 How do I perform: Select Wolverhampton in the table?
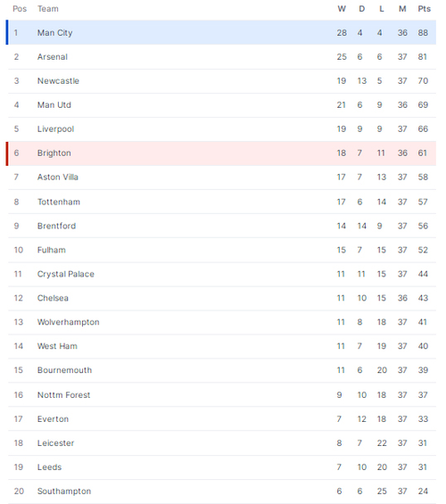(68, 322)
